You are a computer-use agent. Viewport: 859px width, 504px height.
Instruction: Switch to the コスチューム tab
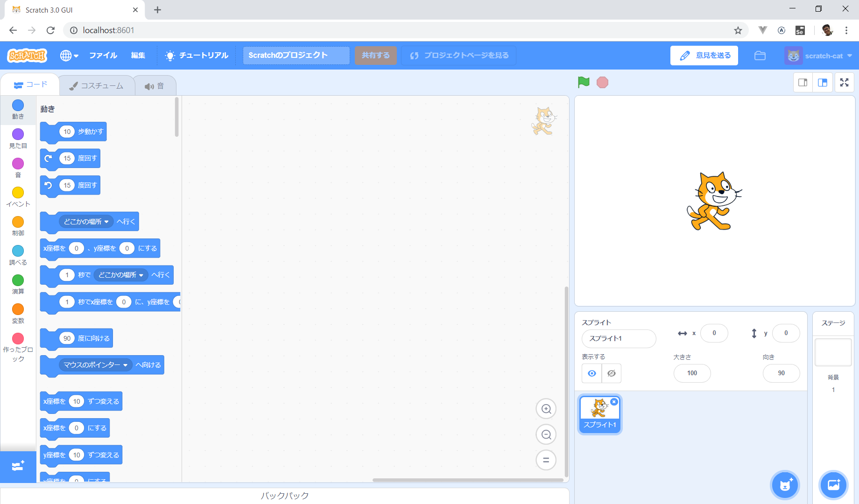click(96, 86)
